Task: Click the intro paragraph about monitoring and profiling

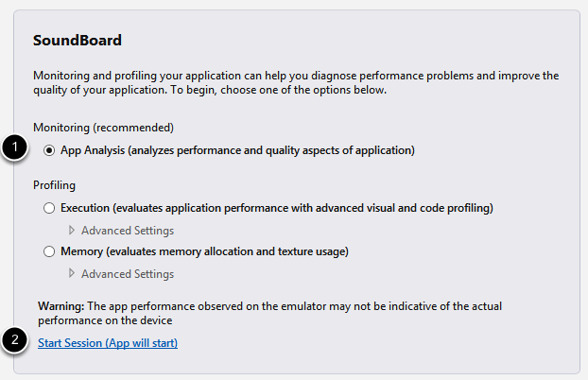Action: click(296, 83)
